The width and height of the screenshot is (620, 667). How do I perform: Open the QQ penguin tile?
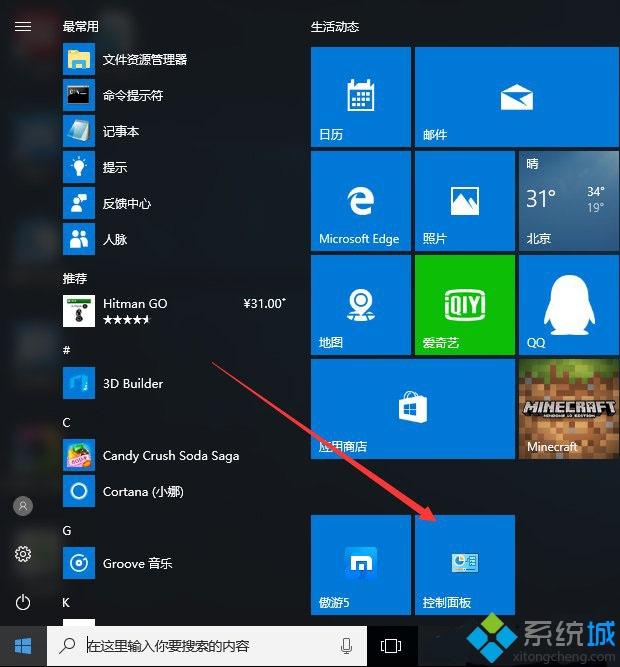click(x=569, y=305)
